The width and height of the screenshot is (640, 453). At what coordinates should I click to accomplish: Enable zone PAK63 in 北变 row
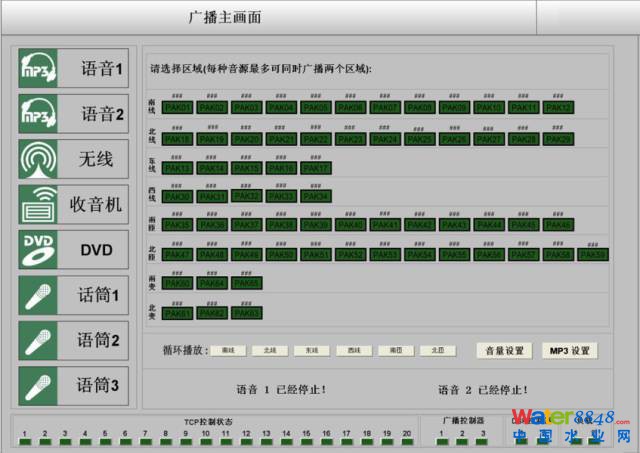pos(246,313)
